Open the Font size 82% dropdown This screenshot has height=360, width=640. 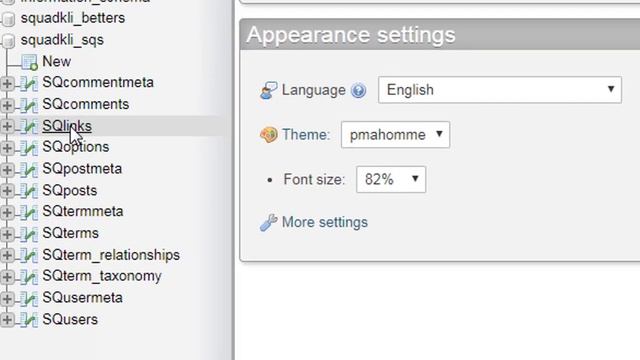(x=391, y=179)
